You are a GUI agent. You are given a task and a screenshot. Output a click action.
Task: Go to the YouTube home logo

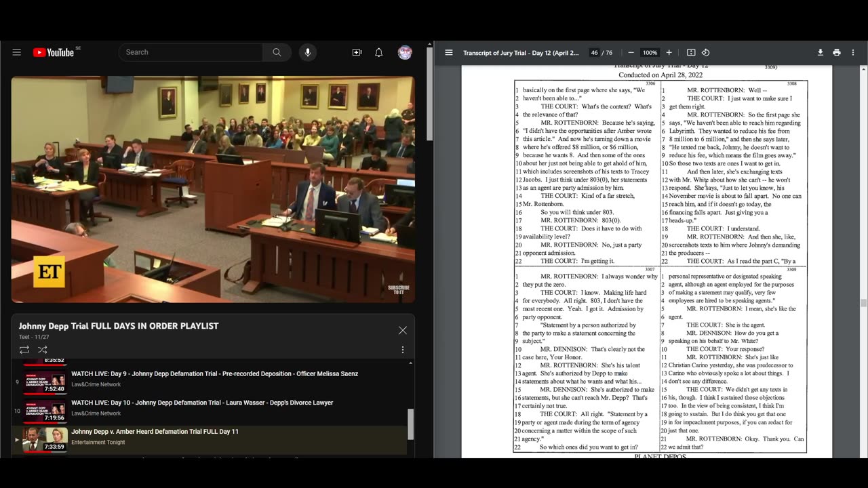[x=54, y=52]
